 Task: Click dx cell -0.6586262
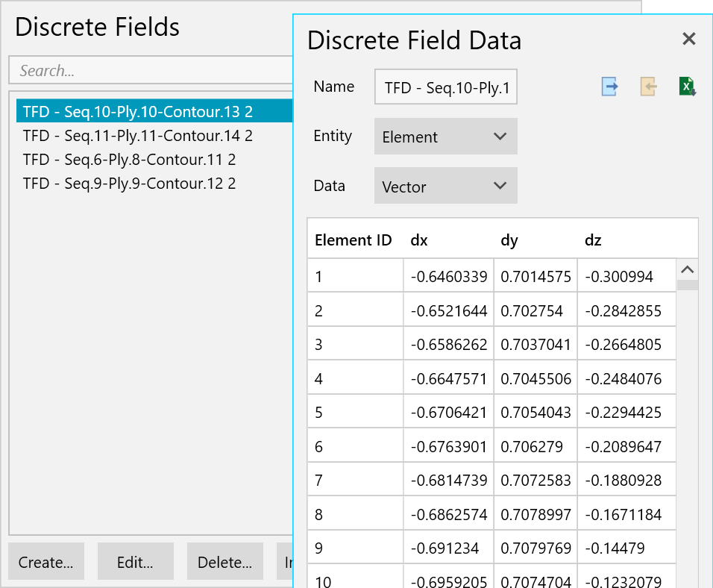[448, 344]
